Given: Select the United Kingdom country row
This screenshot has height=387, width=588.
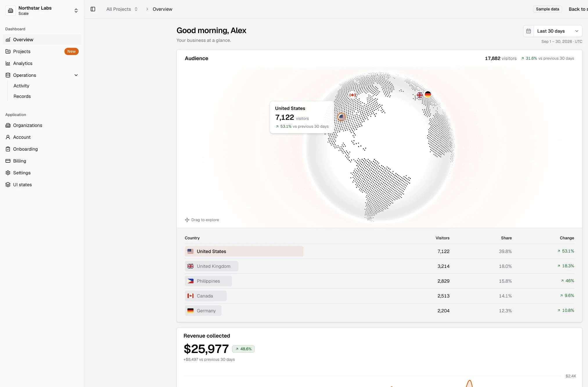Looking at the screenshot, I should tap(379, 266).
